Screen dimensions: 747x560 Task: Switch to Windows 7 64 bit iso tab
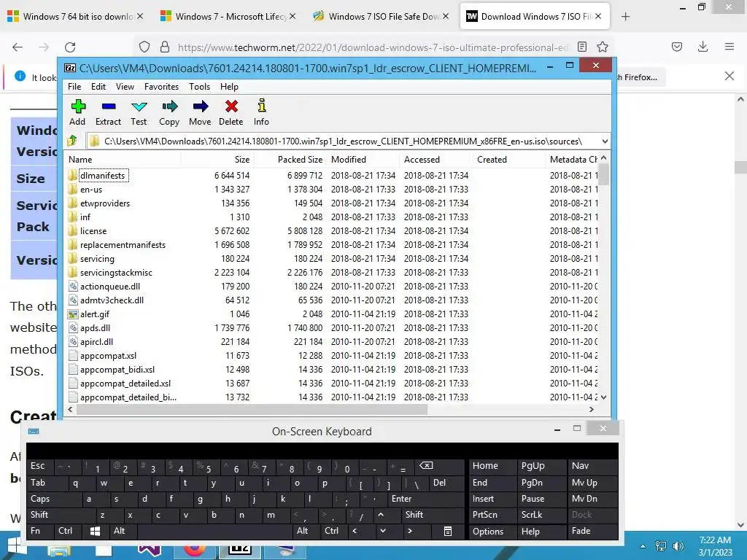[74, 17]
